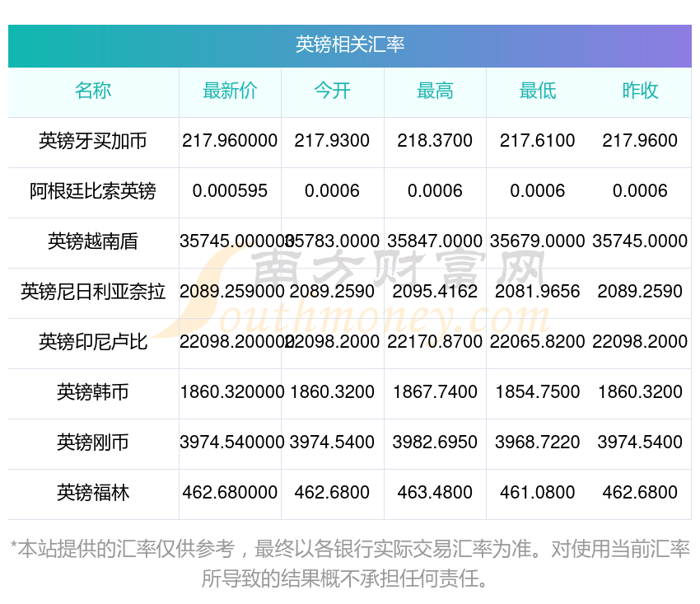Click high value 463.4800

435,493
